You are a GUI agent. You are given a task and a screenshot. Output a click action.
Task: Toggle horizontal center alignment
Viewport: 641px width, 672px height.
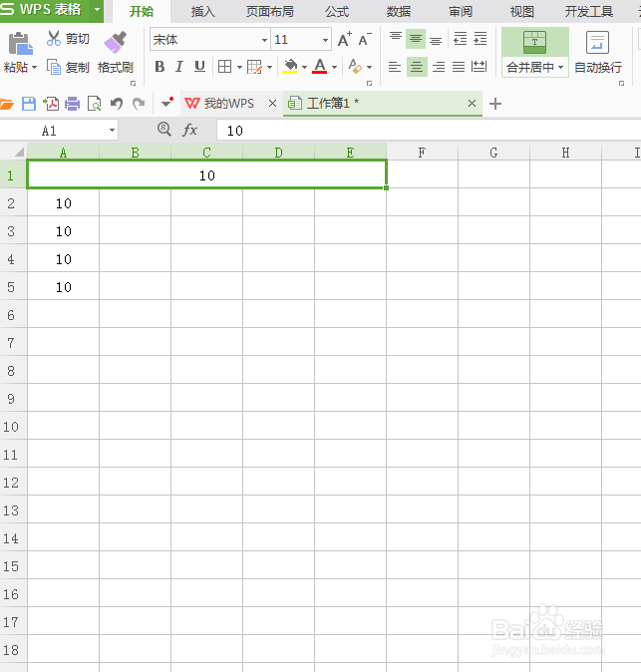pos(417,67)
